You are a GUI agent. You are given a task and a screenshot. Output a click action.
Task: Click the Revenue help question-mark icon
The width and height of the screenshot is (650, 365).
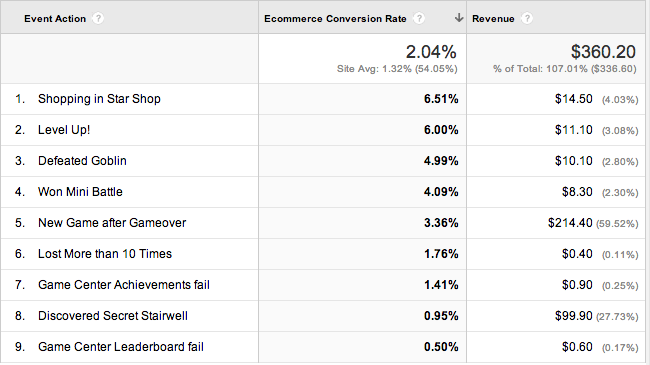click(x=526, y=19)
